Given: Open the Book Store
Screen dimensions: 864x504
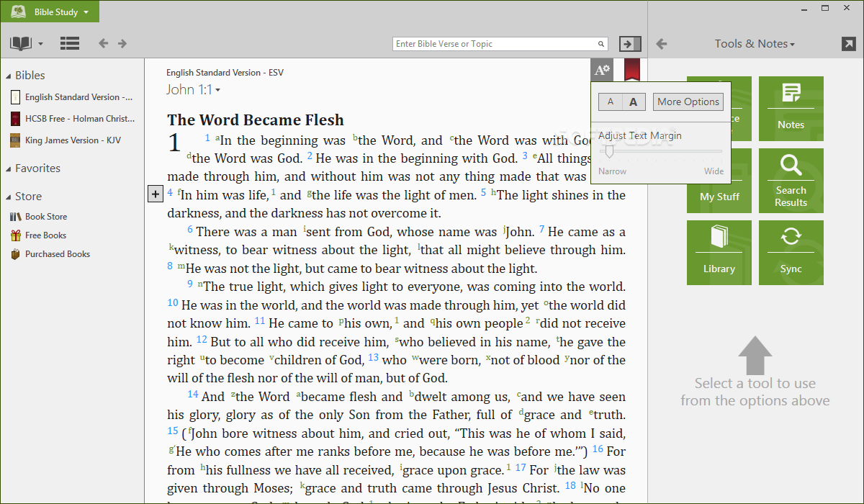Looking at the screenshot, I should pos(46,217).
